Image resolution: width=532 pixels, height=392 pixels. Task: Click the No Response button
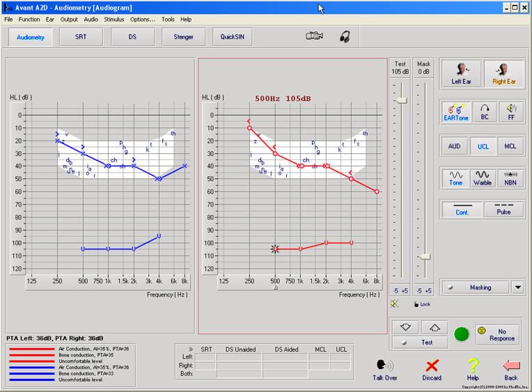click(x=497, y=334)
